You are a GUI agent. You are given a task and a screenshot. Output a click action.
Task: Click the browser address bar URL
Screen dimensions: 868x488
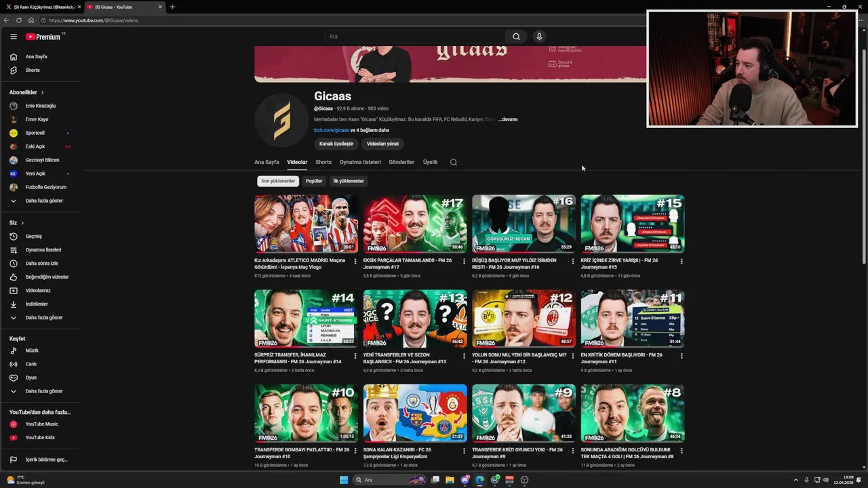pyautogui.click(x=94, y=20)
